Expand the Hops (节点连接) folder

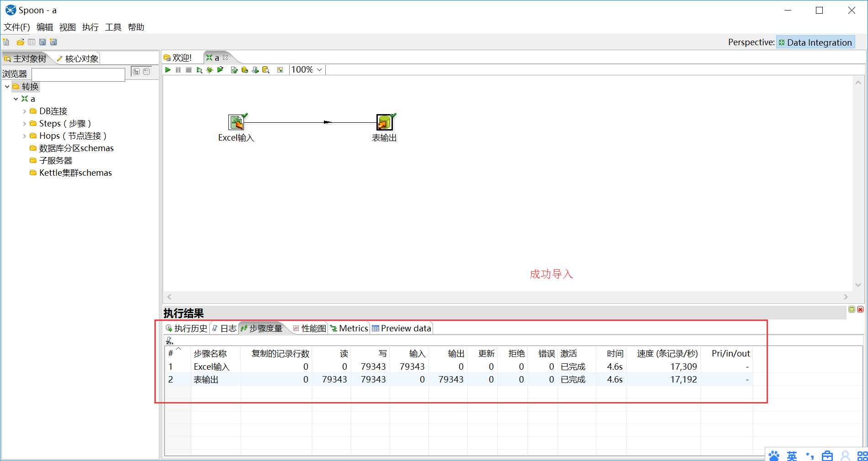(x=25, y=136)
